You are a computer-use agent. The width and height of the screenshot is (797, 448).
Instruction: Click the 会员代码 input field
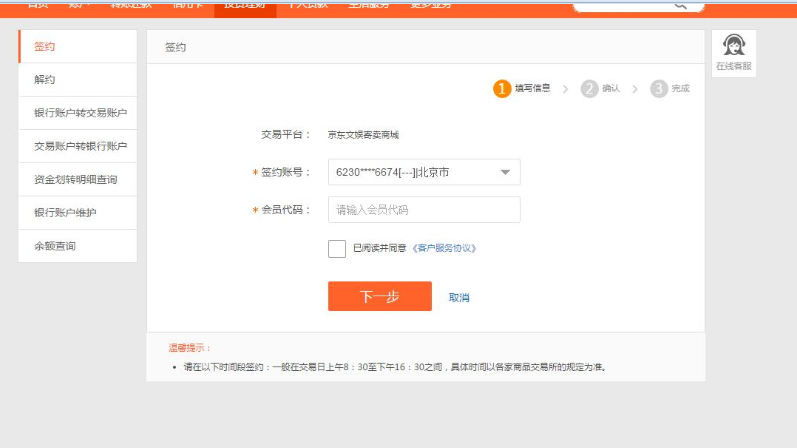(x=423, y=210)
